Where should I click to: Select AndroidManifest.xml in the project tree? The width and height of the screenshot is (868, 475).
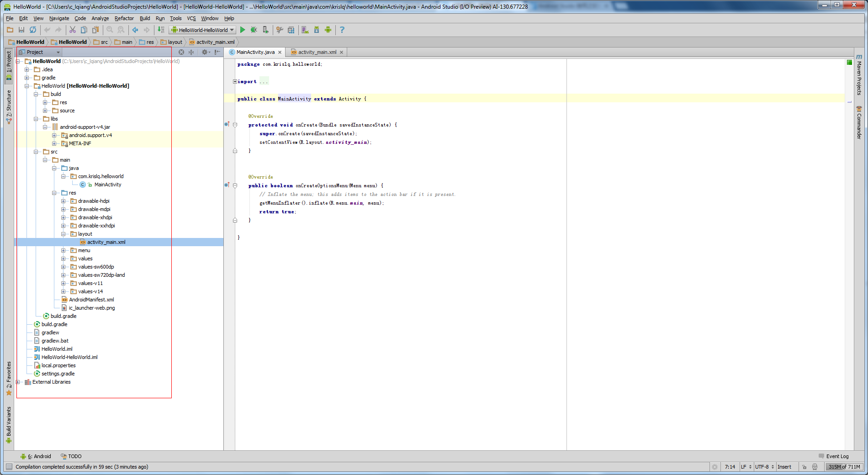[x=91, y=300]
